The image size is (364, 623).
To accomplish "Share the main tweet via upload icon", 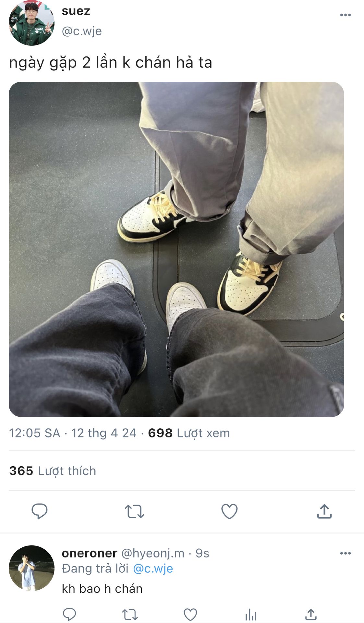I will click(324, 511).
